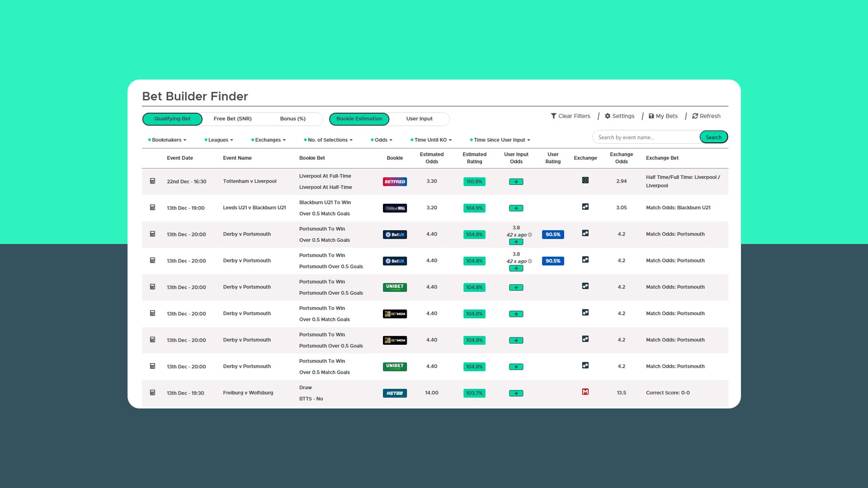
Task: Click the Smarkets exchange icon for Tottenham v Liverpool
Action: (x=585, y=180)
